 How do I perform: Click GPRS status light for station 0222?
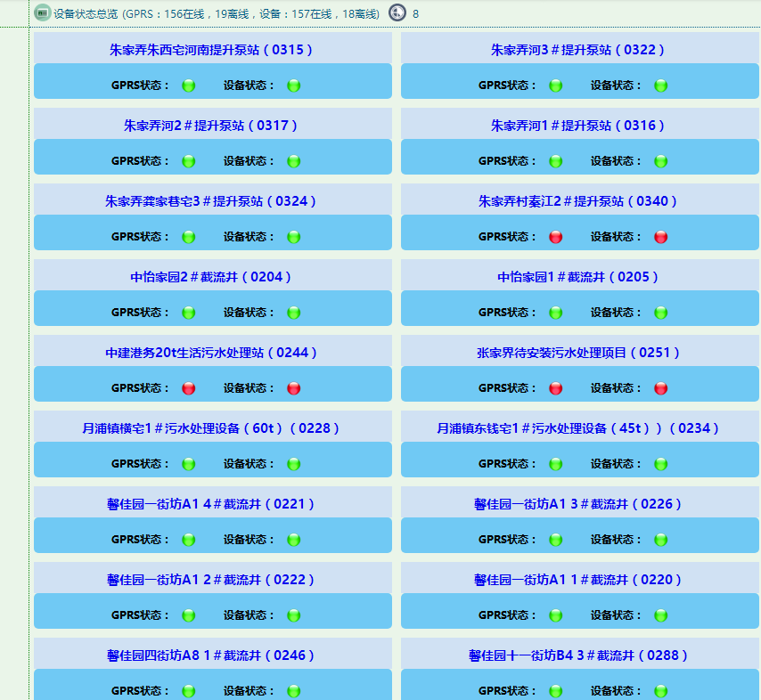(x=188, y=615)
